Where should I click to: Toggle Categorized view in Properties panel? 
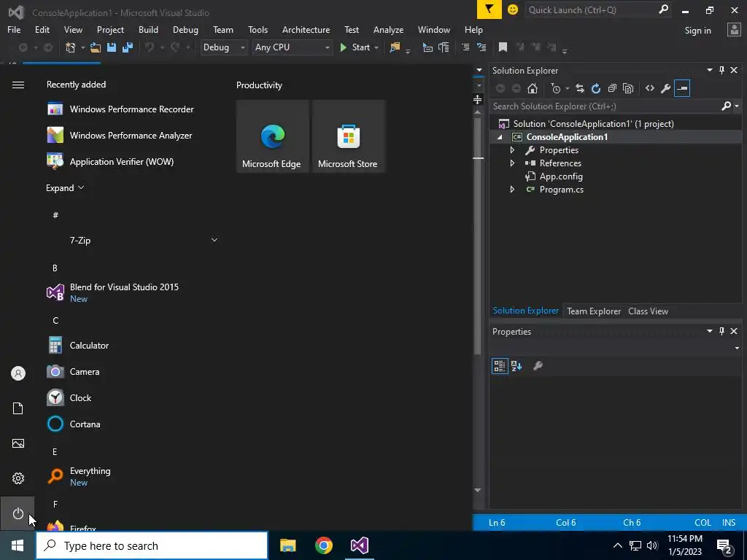tap(500, 366)
